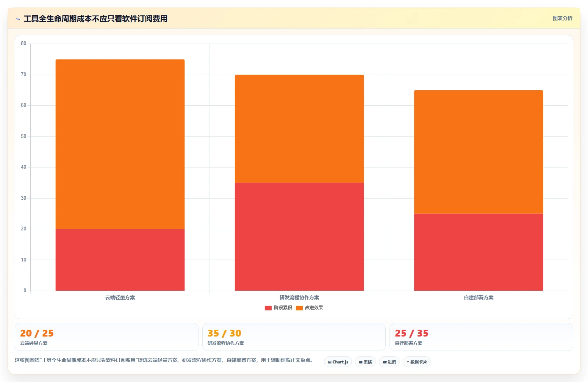Screen dimensions: 588x382
Task: Toggle the 改进效果 legend swatch
Action: [299, 308]
